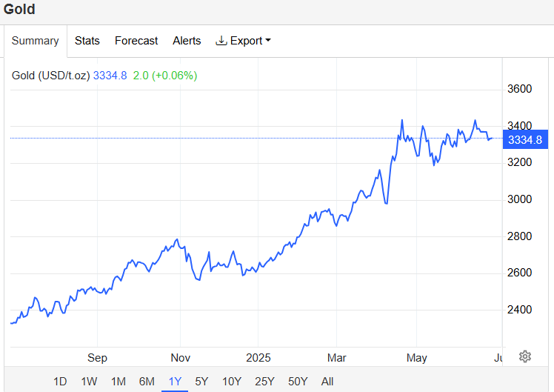This screenshot has width=554, height=392.
Task: Click the blue 3334.8 current price tag
Action: click(525, 139)
